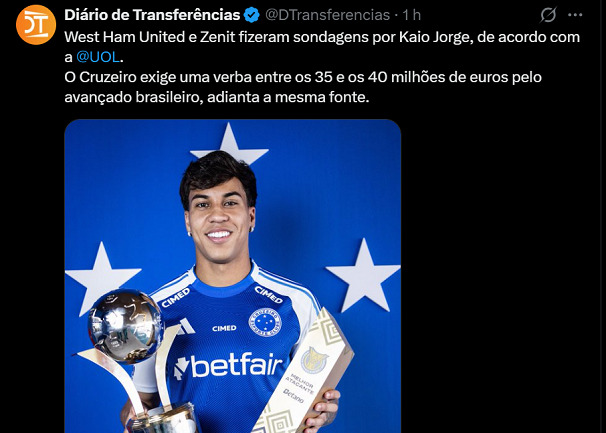This screenshot has width=606, height=433.
Task: Click the betfair logo on the jersey
Action: click(228, 365)
